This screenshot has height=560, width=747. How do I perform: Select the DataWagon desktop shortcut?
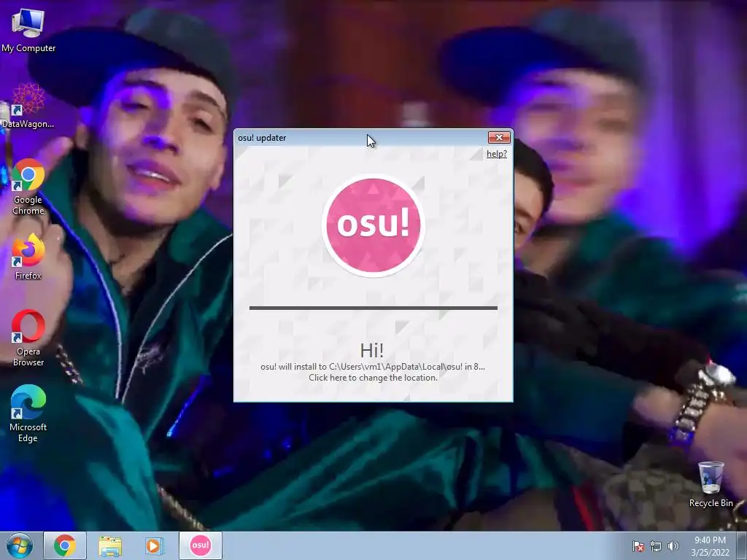pyautogui.click(x=28, y=106)
